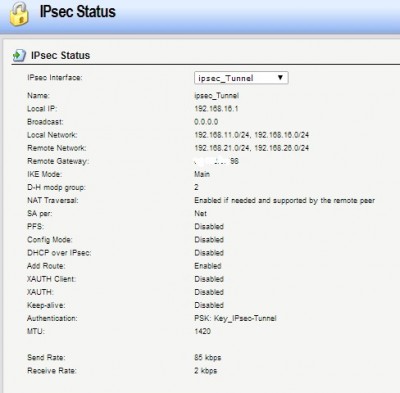Click the Add Route Enabled value

coord(208,266)
